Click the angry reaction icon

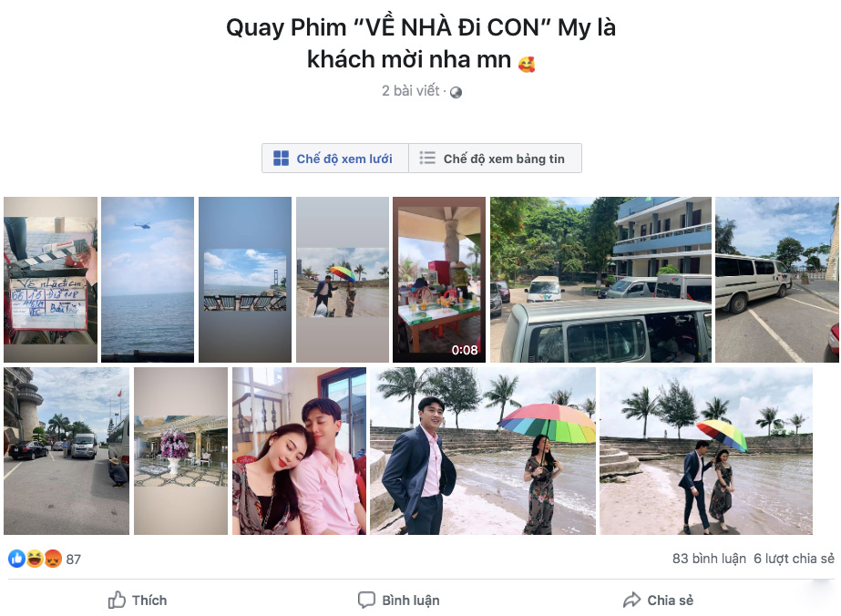coord(53,559)
